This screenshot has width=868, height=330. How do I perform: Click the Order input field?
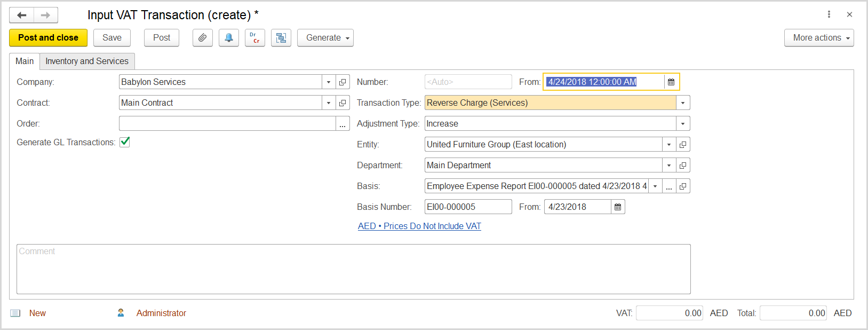(227, 123)
